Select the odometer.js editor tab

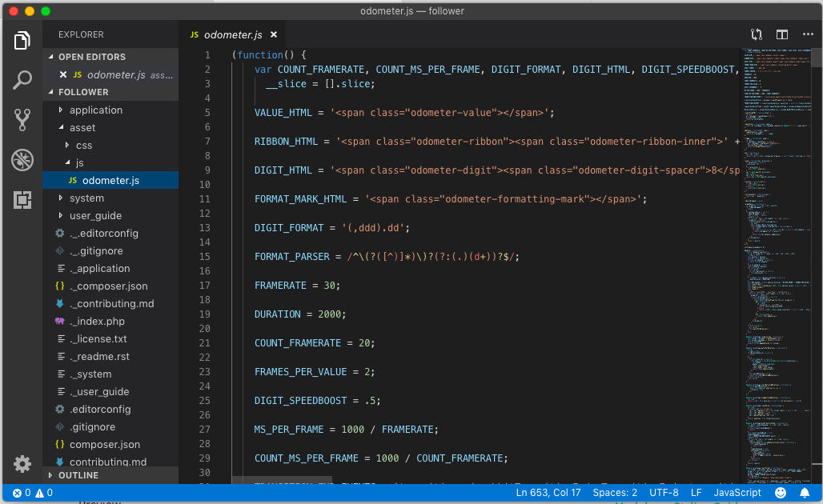click(233, 34)
